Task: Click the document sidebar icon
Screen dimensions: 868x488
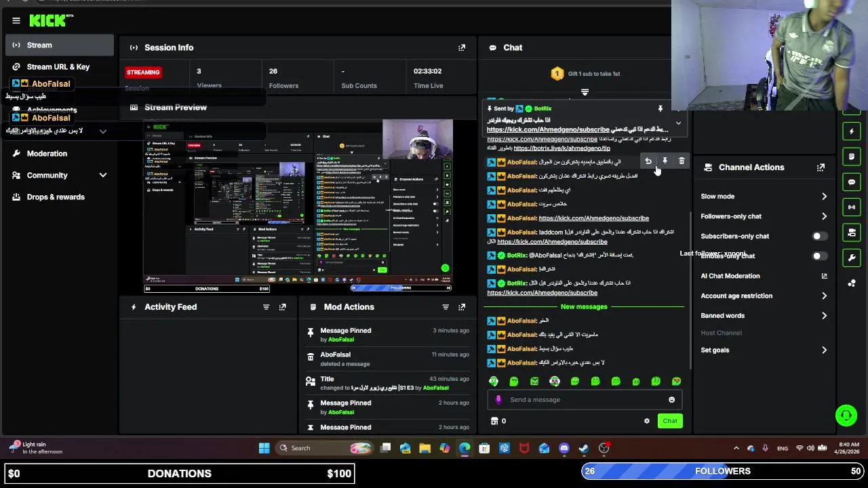Action: point(852,157)
